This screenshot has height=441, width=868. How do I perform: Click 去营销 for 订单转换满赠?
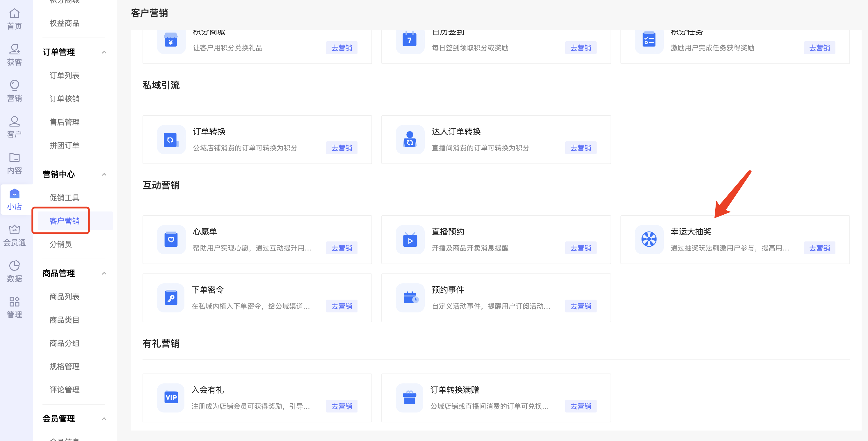tap(581, 406)
